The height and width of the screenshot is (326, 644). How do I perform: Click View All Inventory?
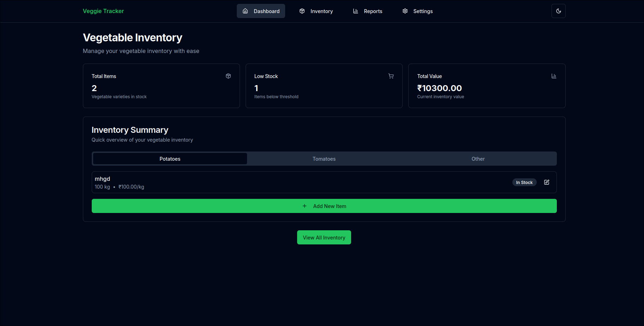click(324, 237)
